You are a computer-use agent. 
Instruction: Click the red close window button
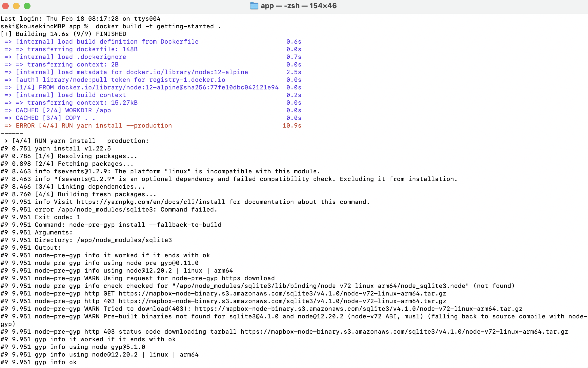(x=5, y=6)
